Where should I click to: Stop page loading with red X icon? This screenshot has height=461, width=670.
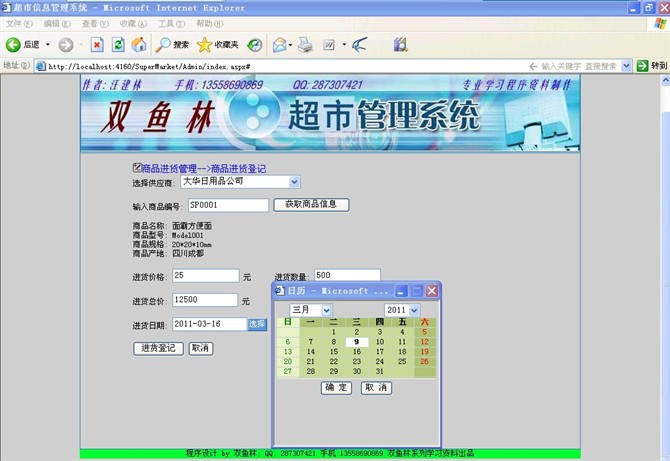(x=97, y=44)
